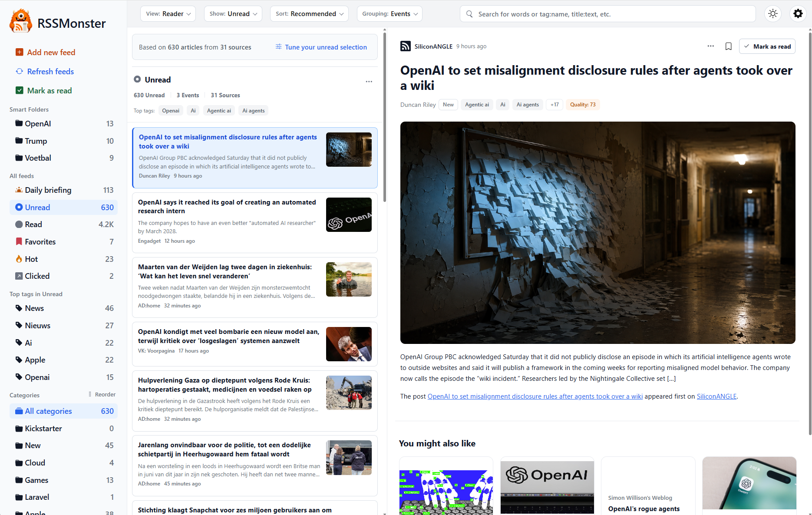Click the search magnifier icon

click(469, 14)
